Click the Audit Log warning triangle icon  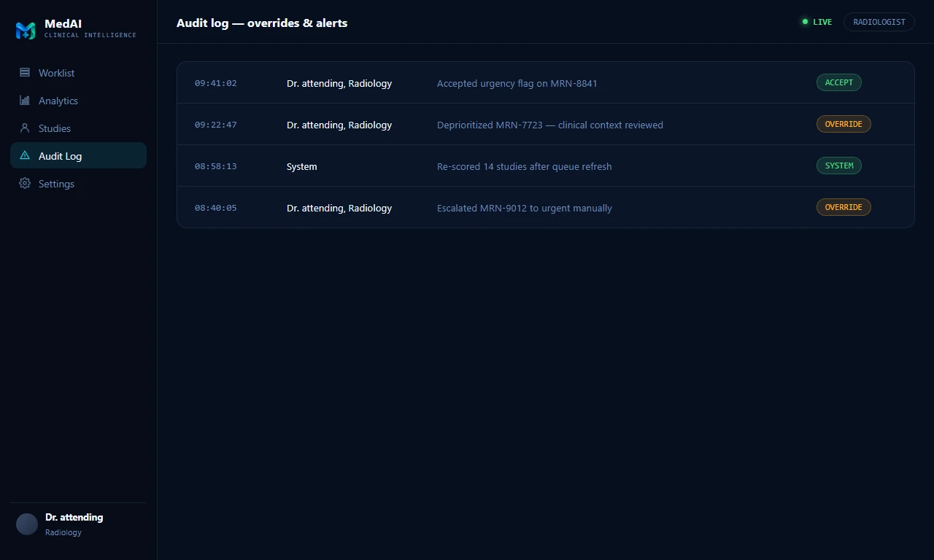pos(25,155)
